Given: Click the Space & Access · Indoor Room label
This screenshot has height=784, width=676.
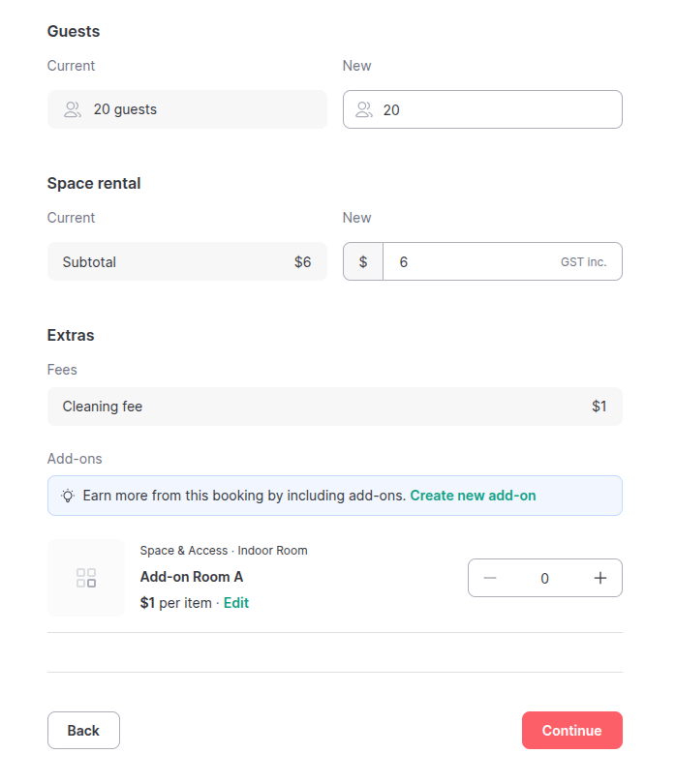Looking at the screenshot, I should coord(224,551).
